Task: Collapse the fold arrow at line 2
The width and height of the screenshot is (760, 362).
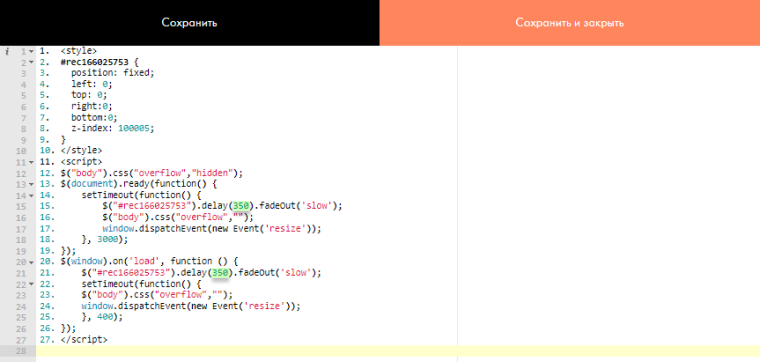Action: [32, 63]
